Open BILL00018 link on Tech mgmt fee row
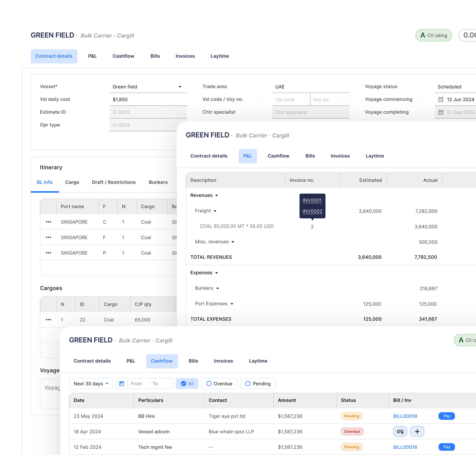Image resolution: width=476 pixels, height=476 pixels. 405,447
